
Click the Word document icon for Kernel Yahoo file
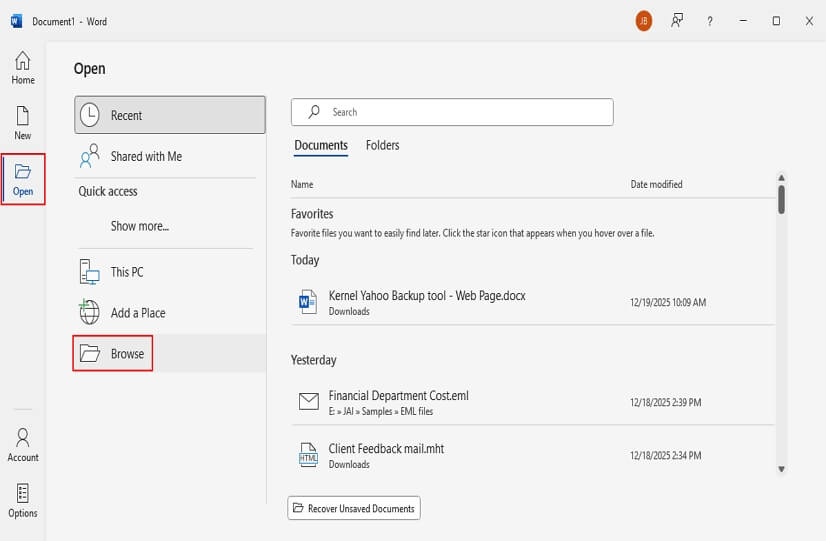tap(308, 302)
